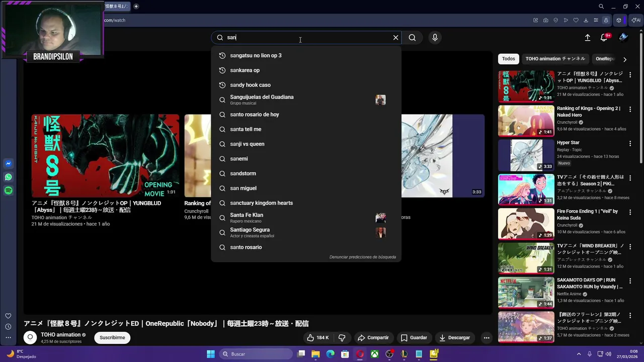Image resolution: width=644 pixels, height=362 pixels.
Task: Dislike the video
Action: pos(342,338)
